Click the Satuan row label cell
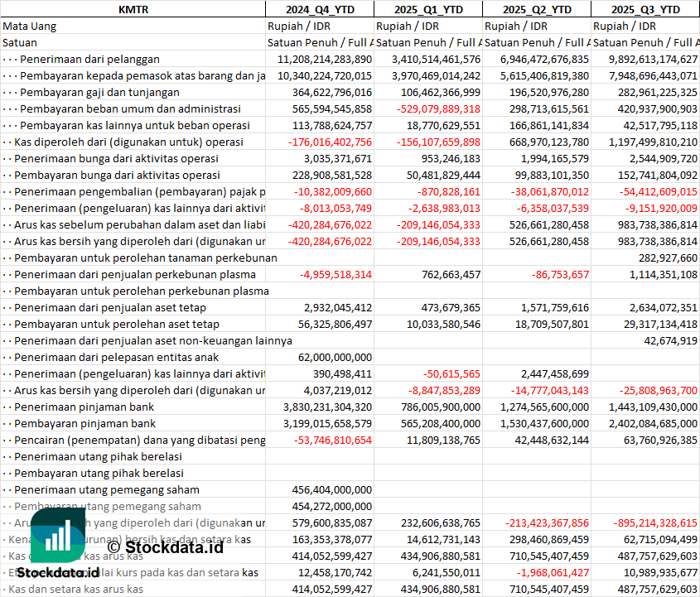The image size is (700, 597). point(20,42)
